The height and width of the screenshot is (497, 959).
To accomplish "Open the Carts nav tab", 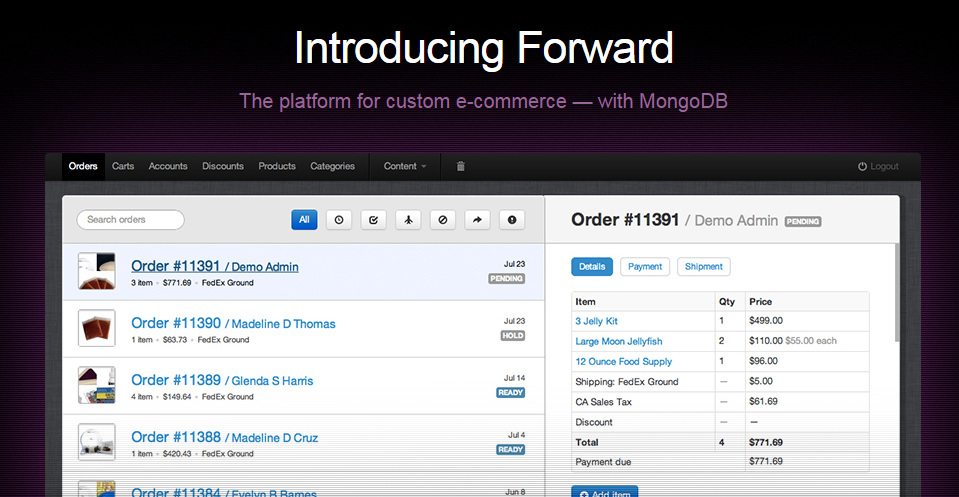I will click(123, 166).
